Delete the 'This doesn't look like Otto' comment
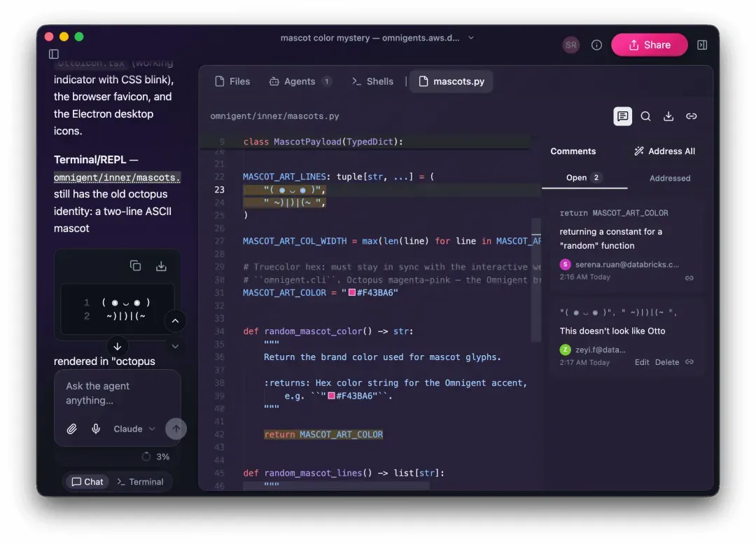The height and width of the screenshot is (545, 756). [x=667, y=362]
